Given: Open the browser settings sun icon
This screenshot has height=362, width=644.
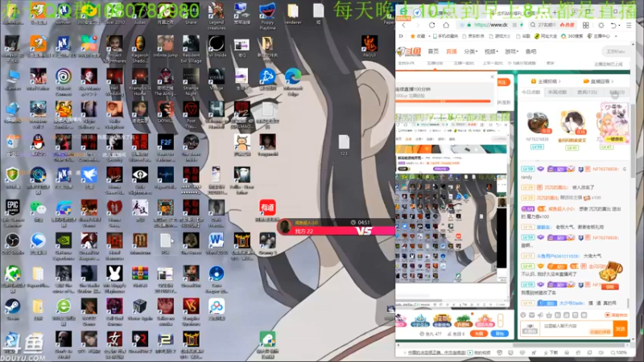Looking at the screenshot, I should (601, 25).
